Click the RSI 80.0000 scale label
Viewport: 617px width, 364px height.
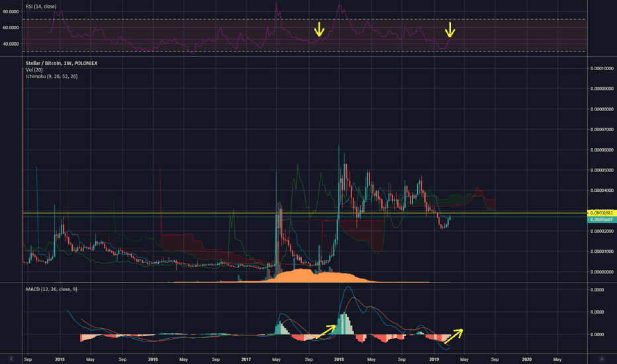[x=11, y=12]
